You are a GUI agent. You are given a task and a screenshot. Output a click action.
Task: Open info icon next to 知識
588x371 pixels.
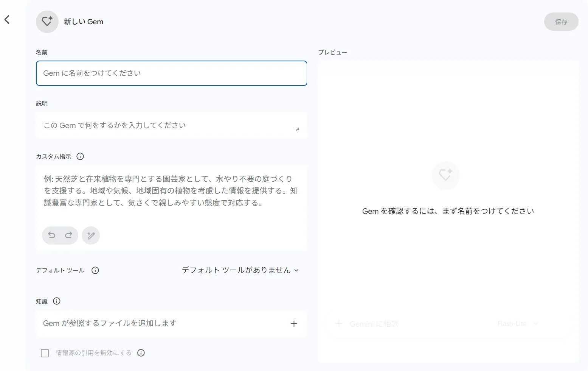click(57, 301)
